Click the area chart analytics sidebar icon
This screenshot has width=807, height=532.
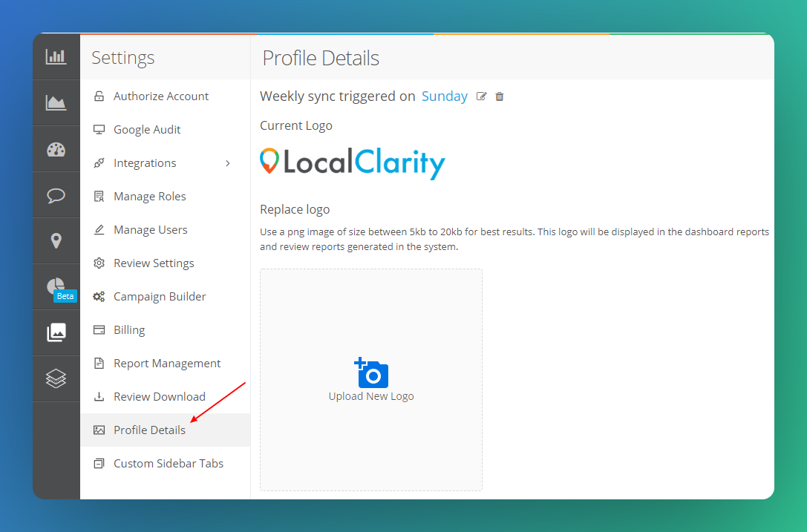[x=56, y=102]
